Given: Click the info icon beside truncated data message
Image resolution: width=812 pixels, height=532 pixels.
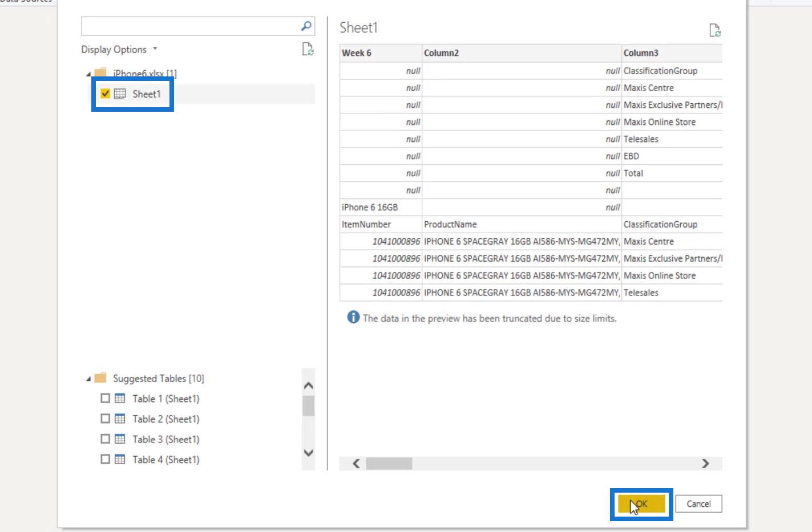Looking at the screenshot, I should coord(353,318).
